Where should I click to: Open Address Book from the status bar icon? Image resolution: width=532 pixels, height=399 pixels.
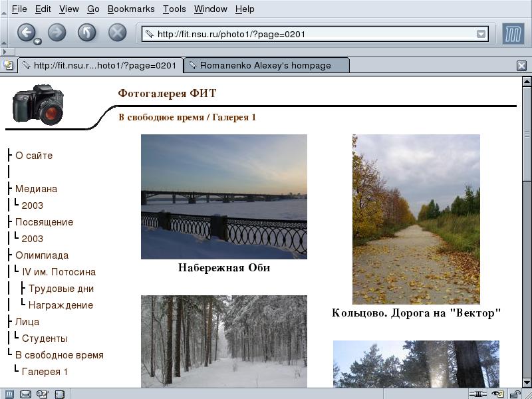tap(59, 394)
